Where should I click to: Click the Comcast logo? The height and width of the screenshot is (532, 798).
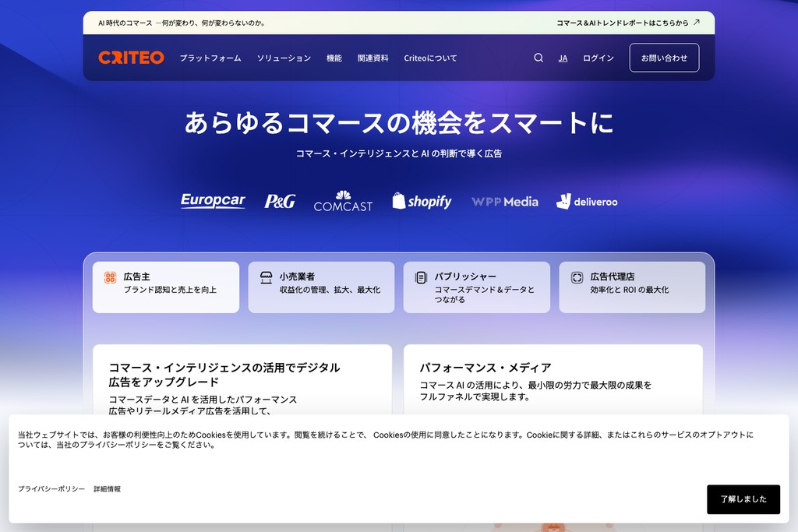pyautogui.click(x=343, y=202)
